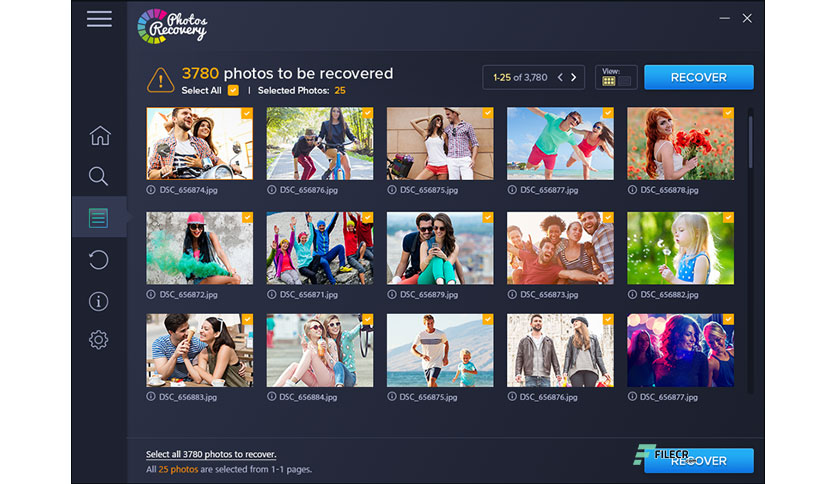
Task: Click 'Select all 3780 photos to recover' link
Action: point(211,454)
